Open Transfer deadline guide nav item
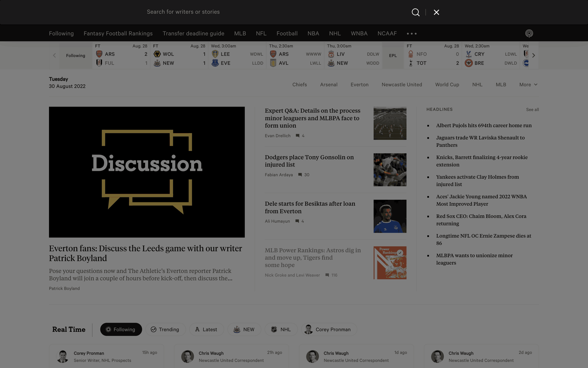Screen dimensions: 588x368 [194, 33]
